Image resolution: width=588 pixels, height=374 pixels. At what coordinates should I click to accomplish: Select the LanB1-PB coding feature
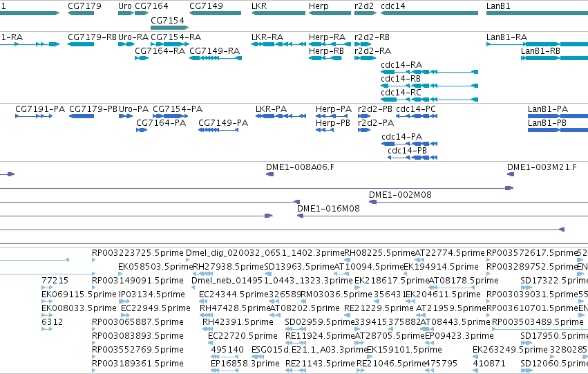click(558, 130)
